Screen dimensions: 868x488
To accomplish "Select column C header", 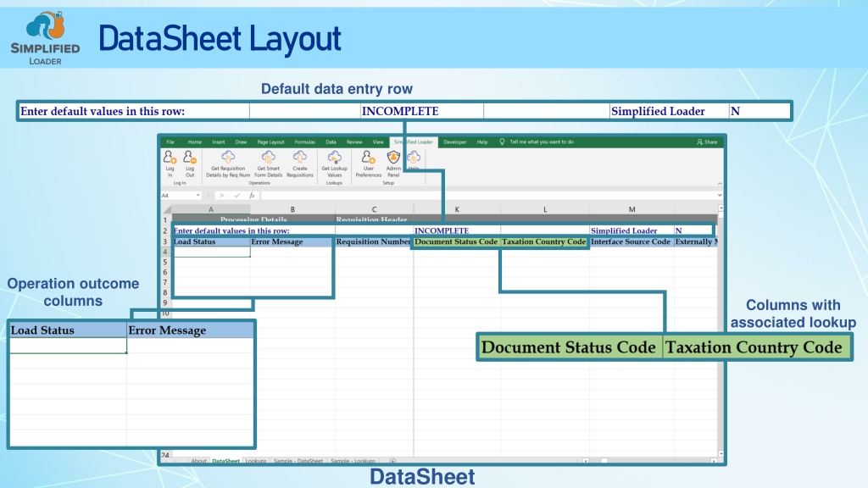I will click(374, 210).
